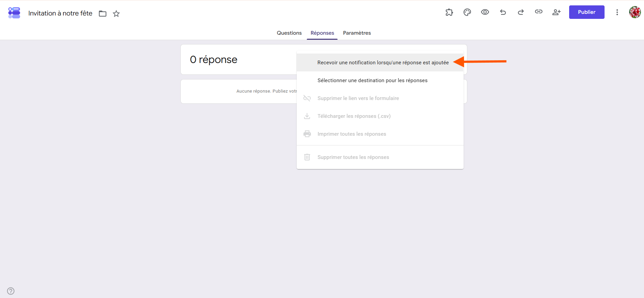Click the unlink icon in the menu
Image resolution: width=644 pixels, height=298 pixels.
[x=307, y=98]
